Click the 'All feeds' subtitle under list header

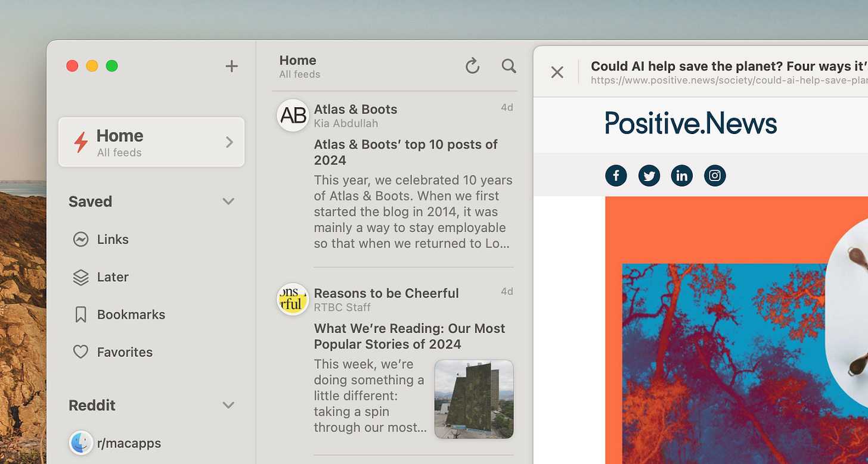(299, 74)
